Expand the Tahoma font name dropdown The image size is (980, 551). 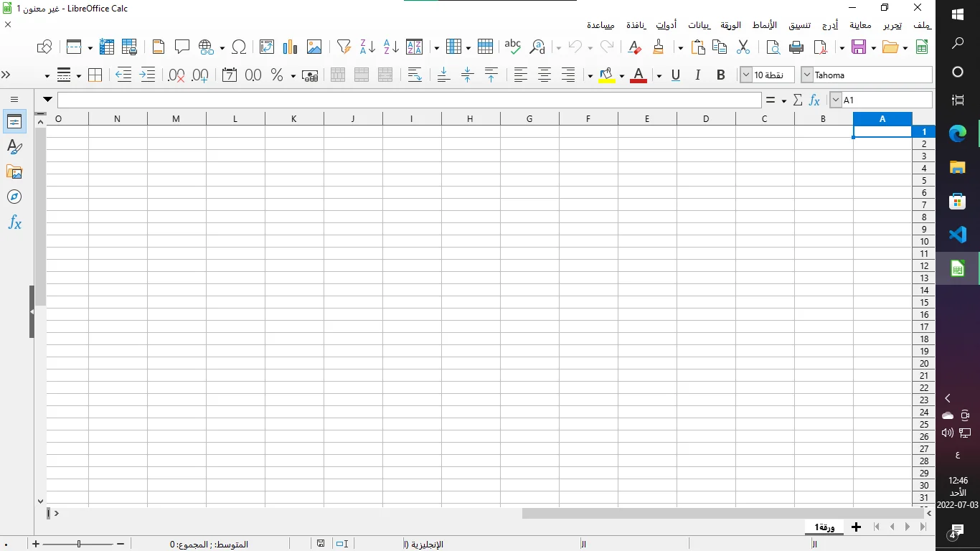807,75
